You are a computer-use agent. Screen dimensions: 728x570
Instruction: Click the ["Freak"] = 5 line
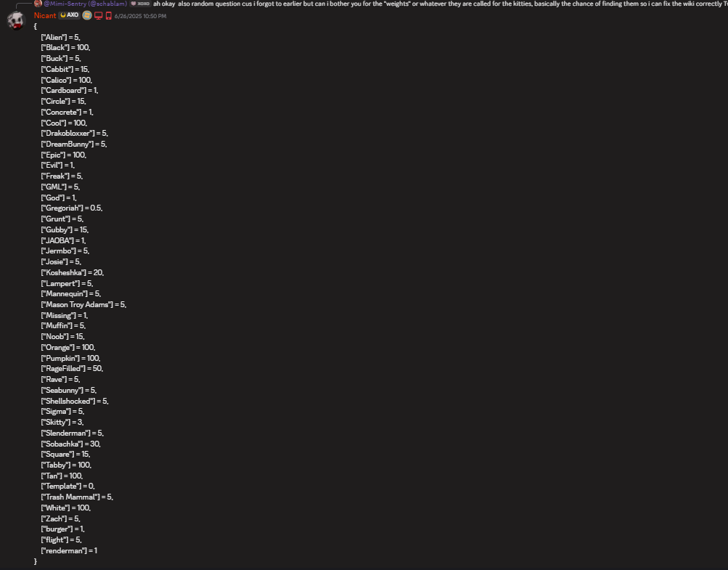point(62,176)
